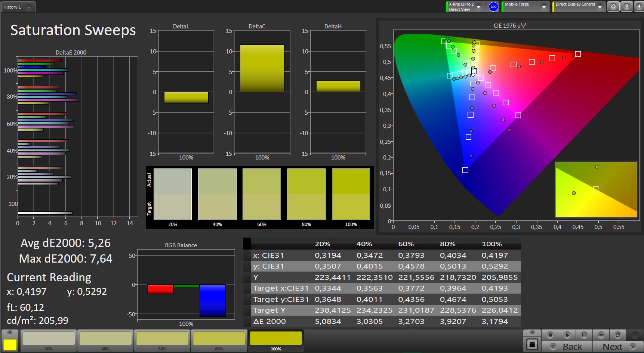Viewport: 644px width, 353px height.
Task: Click the black pattern window square button
Action: click(532, 344)
